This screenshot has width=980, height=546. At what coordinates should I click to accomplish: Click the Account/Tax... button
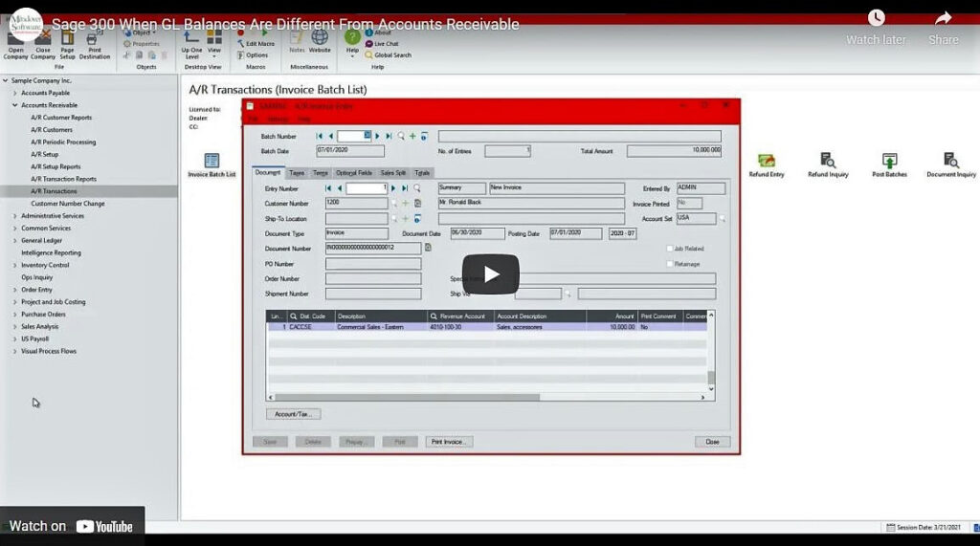[293, 414]
